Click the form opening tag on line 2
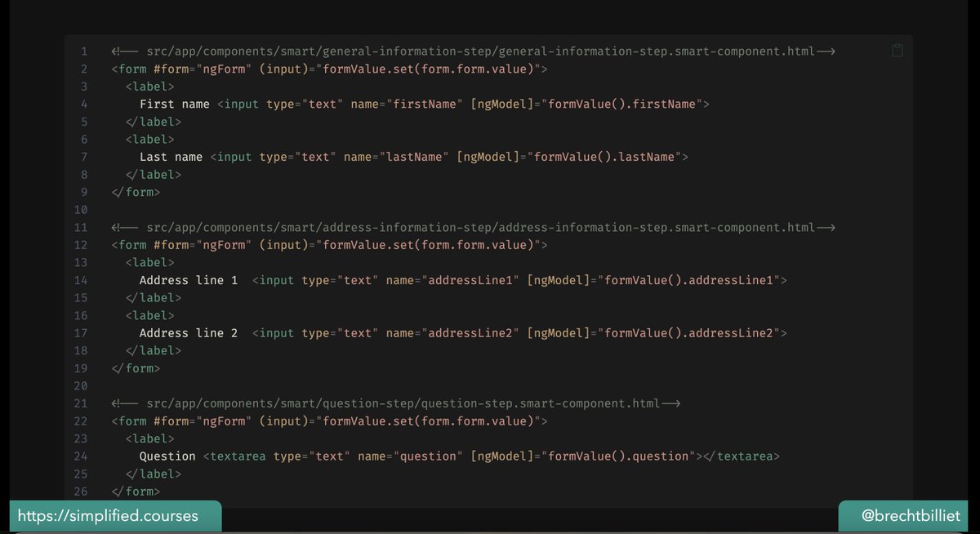This screenshot has height=534, width=980. [329, 70]
